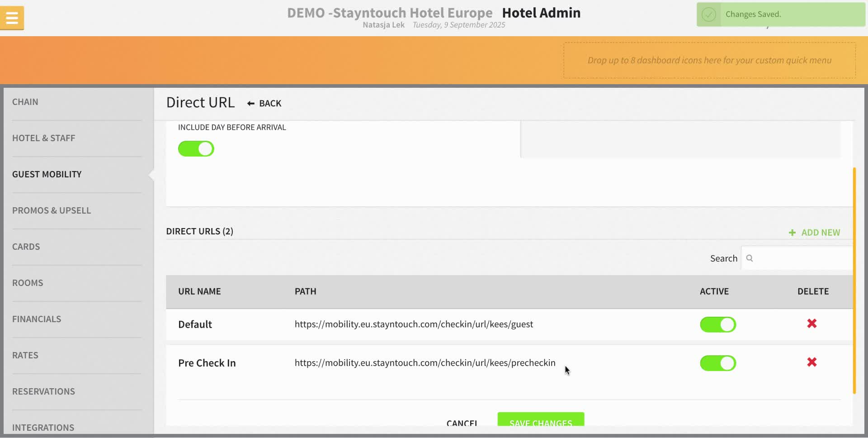Screen dimensions: 868x438
Task: Click the Cancel button
Action: pos(462,423)
